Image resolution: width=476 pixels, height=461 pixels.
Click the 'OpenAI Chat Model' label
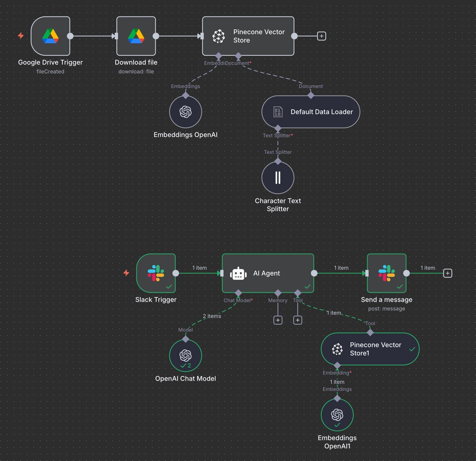[186, 379]
